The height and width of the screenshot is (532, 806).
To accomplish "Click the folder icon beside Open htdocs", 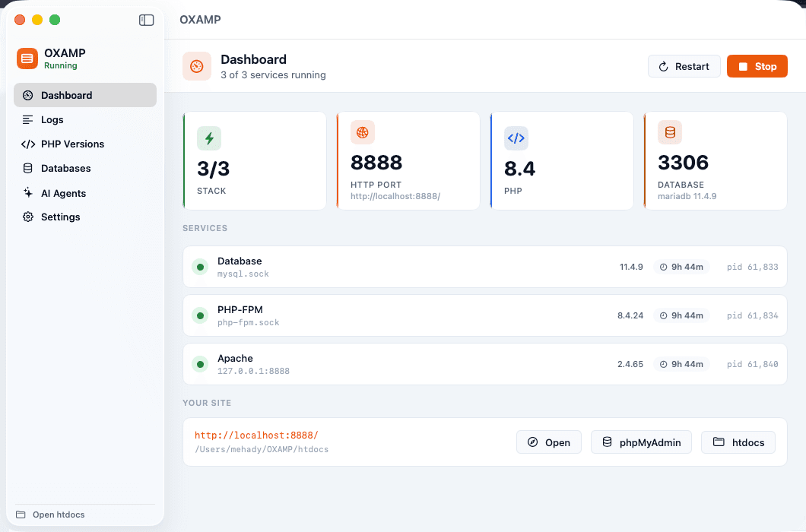I will point(21,515).
